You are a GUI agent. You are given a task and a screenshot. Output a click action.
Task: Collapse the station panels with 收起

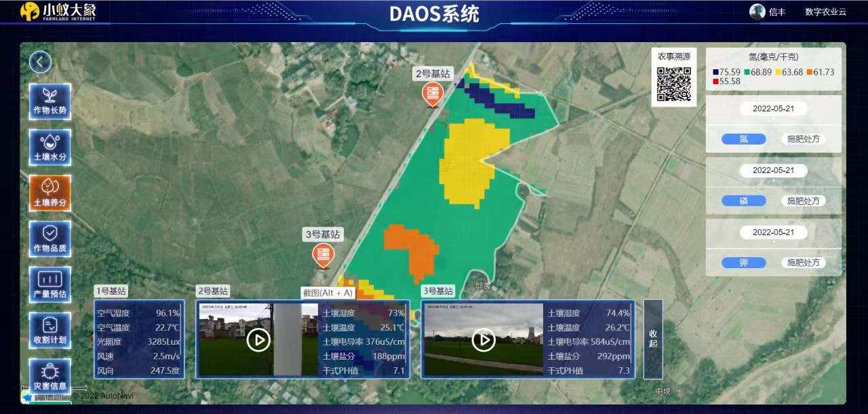click(x=652, y=339)
